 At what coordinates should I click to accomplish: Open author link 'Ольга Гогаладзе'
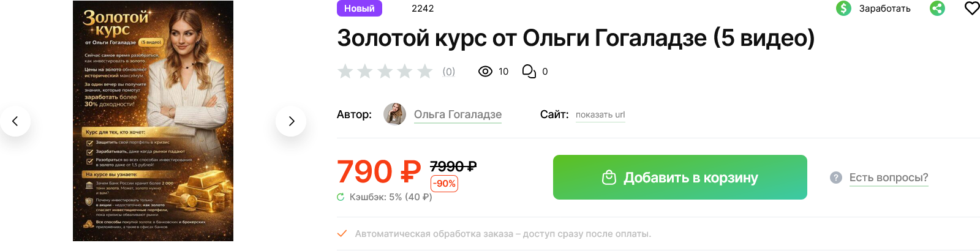point(458,114)
